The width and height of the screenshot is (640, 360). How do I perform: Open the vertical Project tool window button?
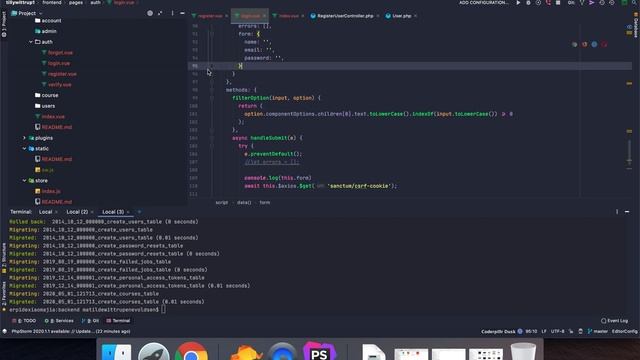[4, 24]
